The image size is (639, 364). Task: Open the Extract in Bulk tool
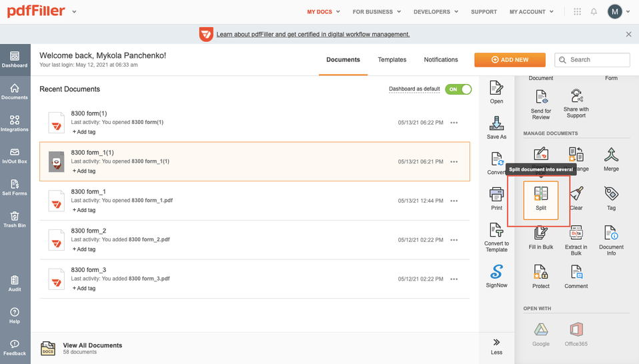[576, 241]
